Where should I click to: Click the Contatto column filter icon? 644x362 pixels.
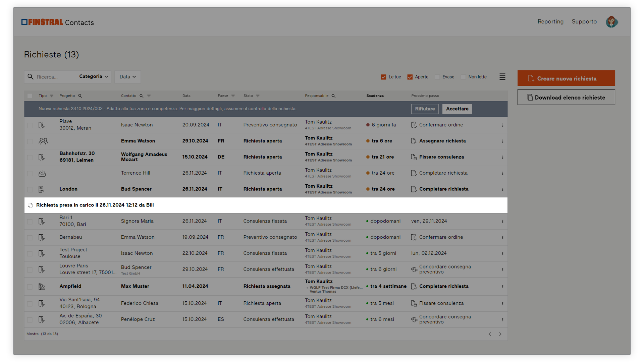point(149,96)
